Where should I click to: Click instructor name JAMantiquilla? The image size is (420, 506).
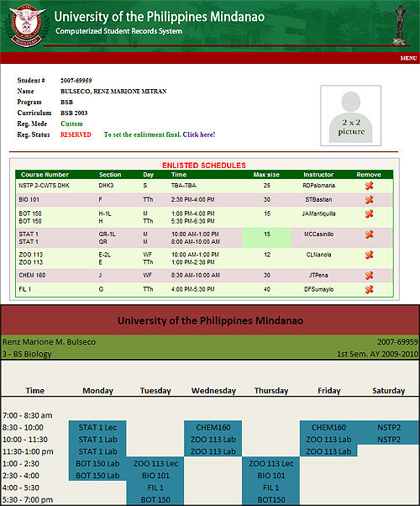pos(318,213)
